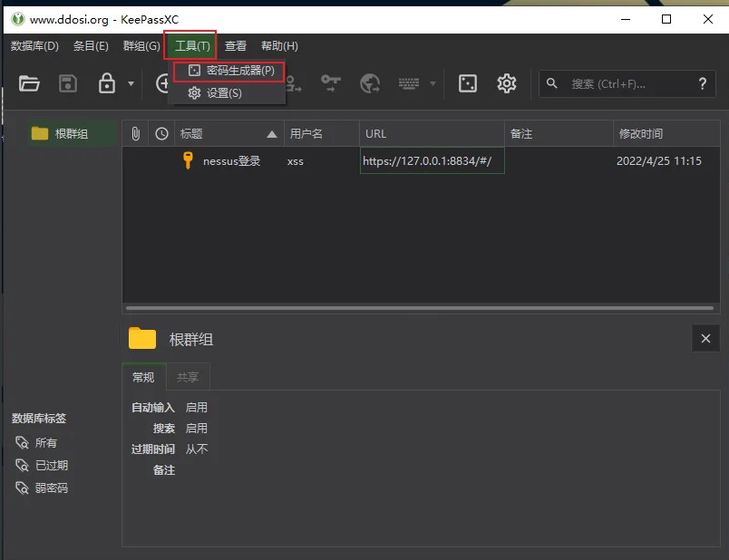
Task: Copy password using key toolbar icon
Action: click(x=331, y=83)
